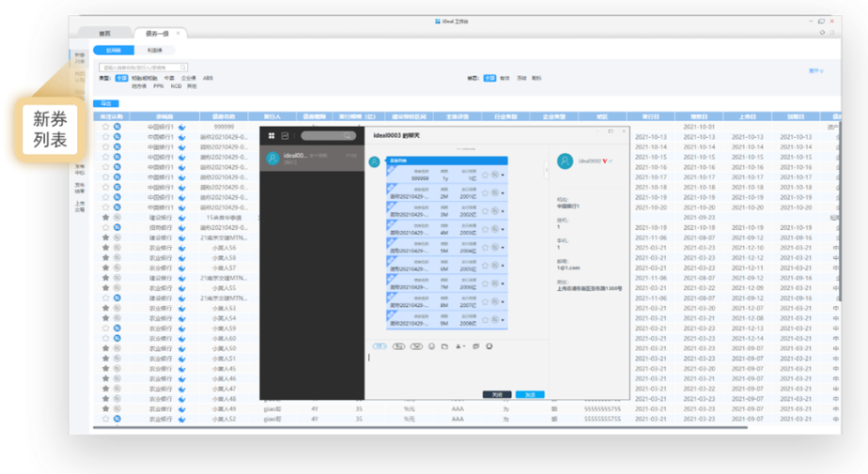This screenshot has width=868, height=474.
Task: Star the 2M card in the chat message
Action: pyautogui.click(x=485, y=193)
